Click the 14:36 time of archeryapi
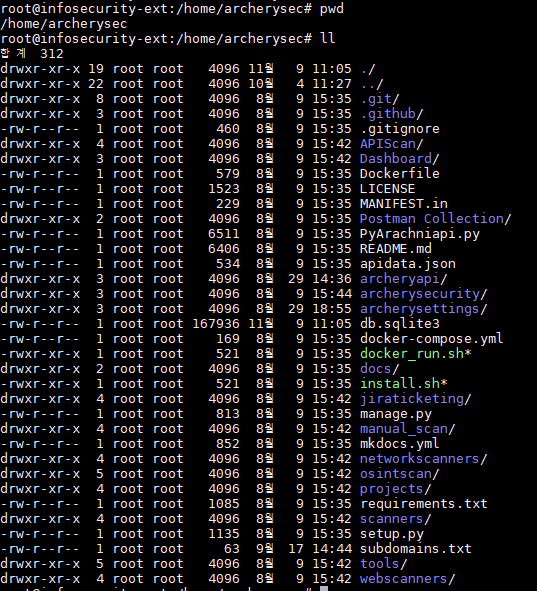Screen dimensions: 537x591 pyautogui.click(x=332, y=279)
